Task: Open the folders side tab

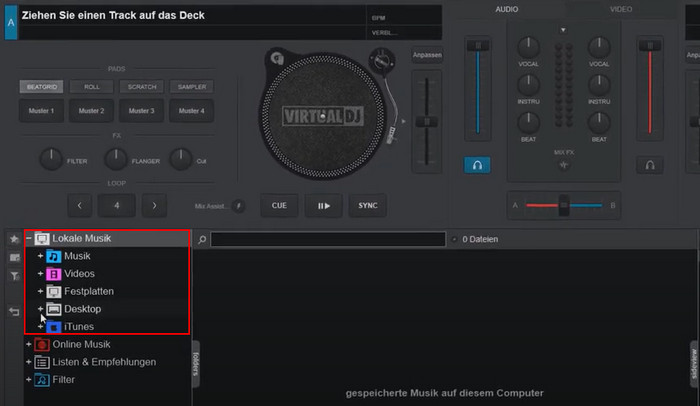Action: (x=196, y=364)
